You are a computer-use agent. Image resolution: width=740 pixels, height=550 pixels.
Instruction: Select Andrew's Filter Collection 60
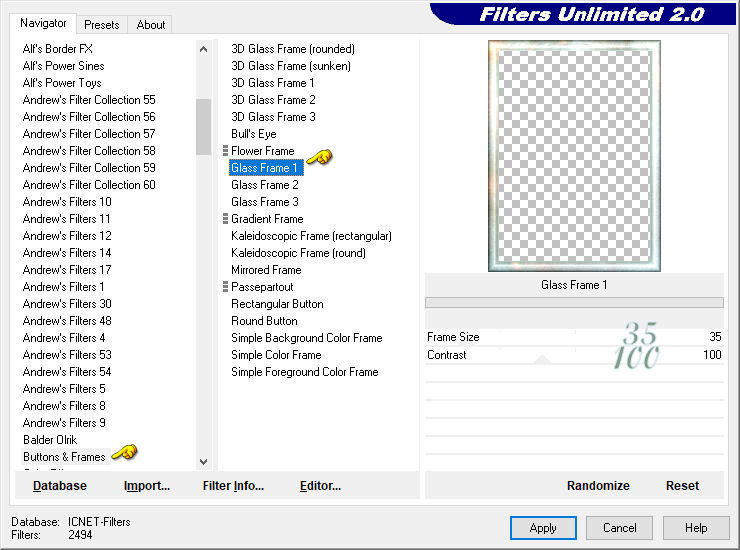pos(89,185)
